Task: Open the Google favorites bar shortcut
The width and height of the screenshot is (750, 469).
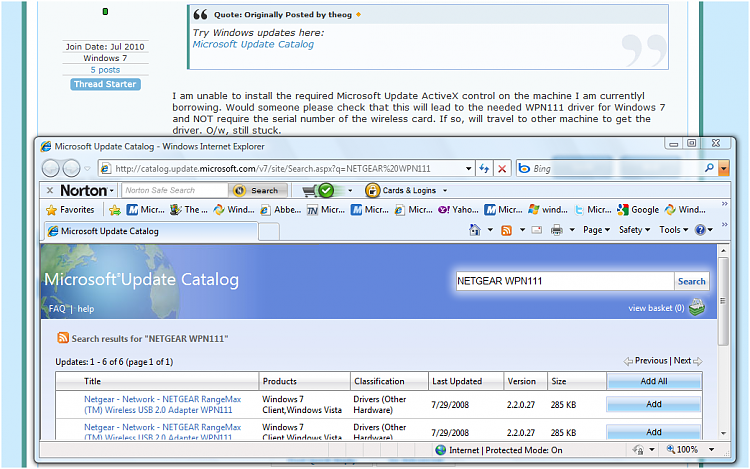Action: tap(638, 209)
